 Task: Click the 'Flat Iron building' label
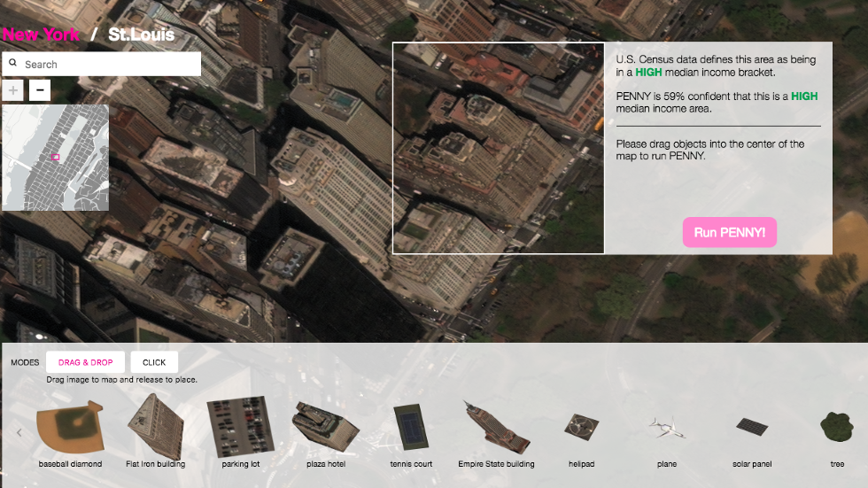tap(156, 464)
